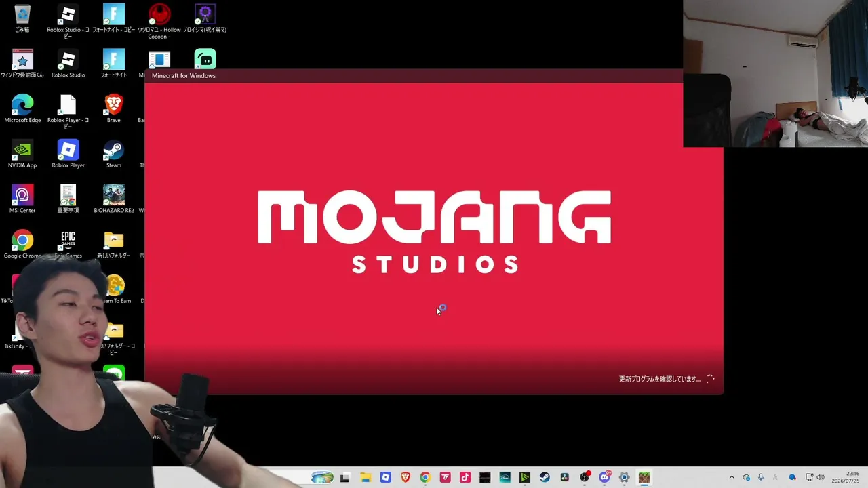Open network settings from the system tray
This screenshot has height=488, width=868.
pyautogui.click(x=809, y=477)
